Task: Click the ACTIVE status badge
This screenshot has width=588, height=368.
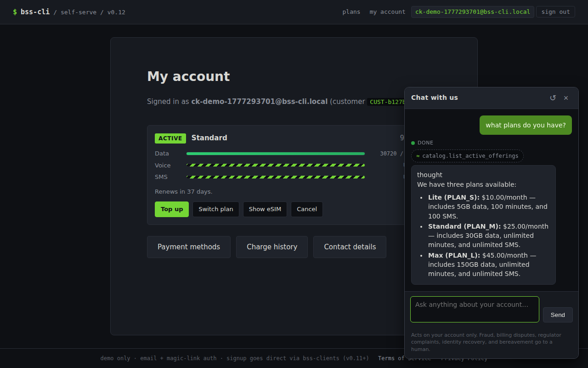Action: click(170, 138)
